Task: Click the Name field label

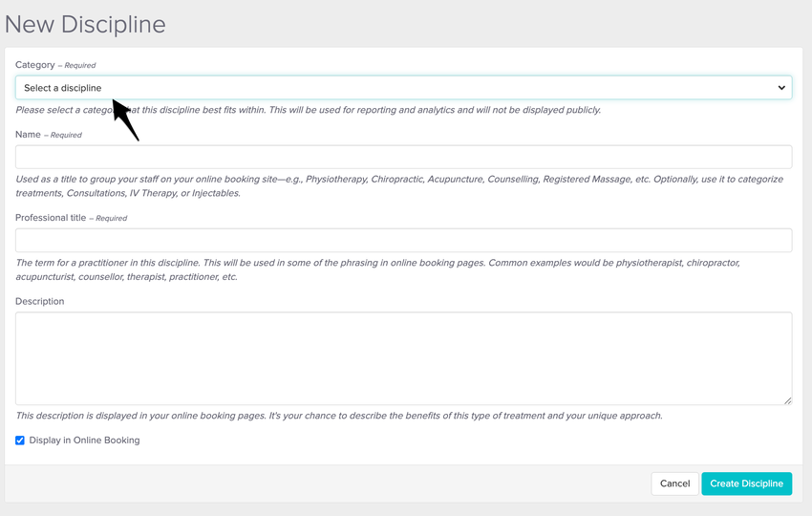Action: pos(29,135)
